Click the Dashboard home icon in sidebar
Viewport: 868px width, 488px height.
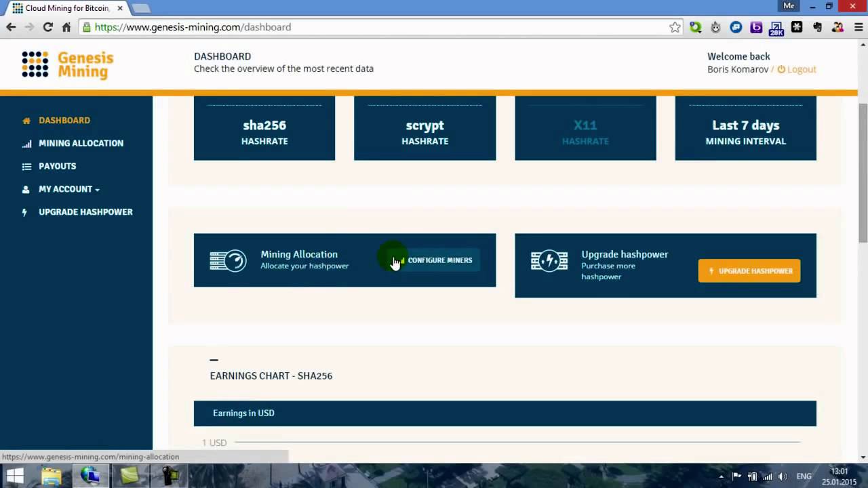[x=26, y=121]
